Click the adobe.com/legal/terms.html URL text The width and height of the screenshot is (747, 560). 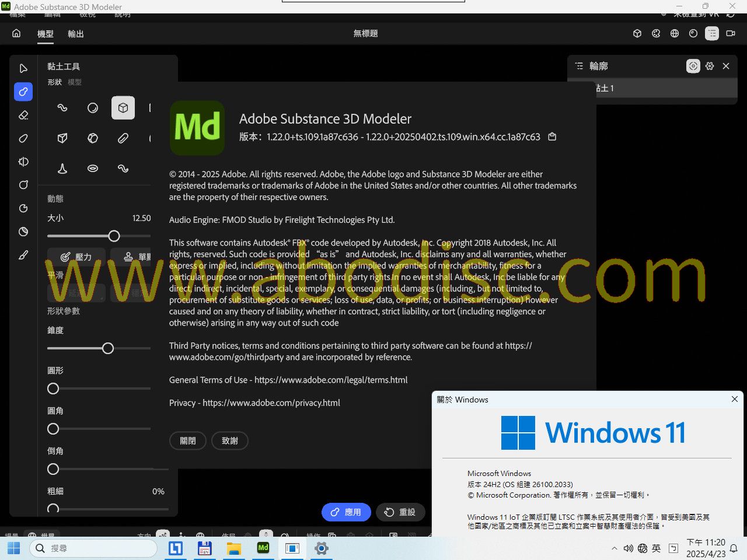331,380
